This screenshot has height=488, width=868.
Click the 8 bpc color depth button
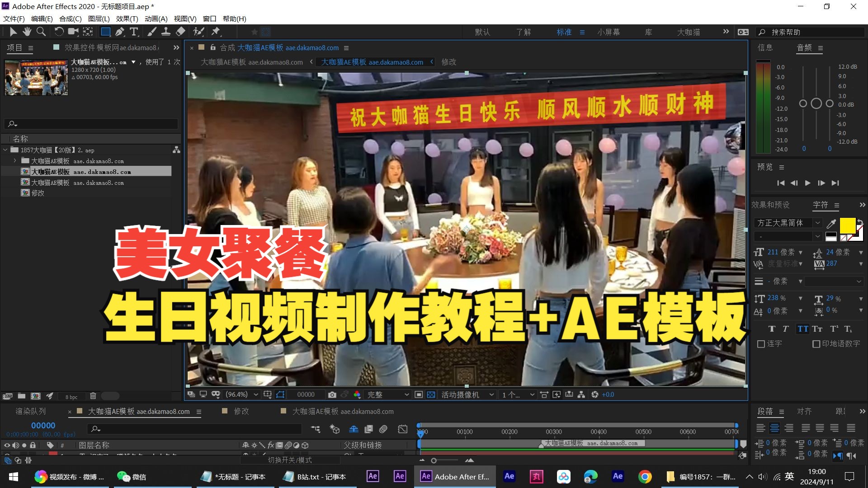tap(71, 397)
